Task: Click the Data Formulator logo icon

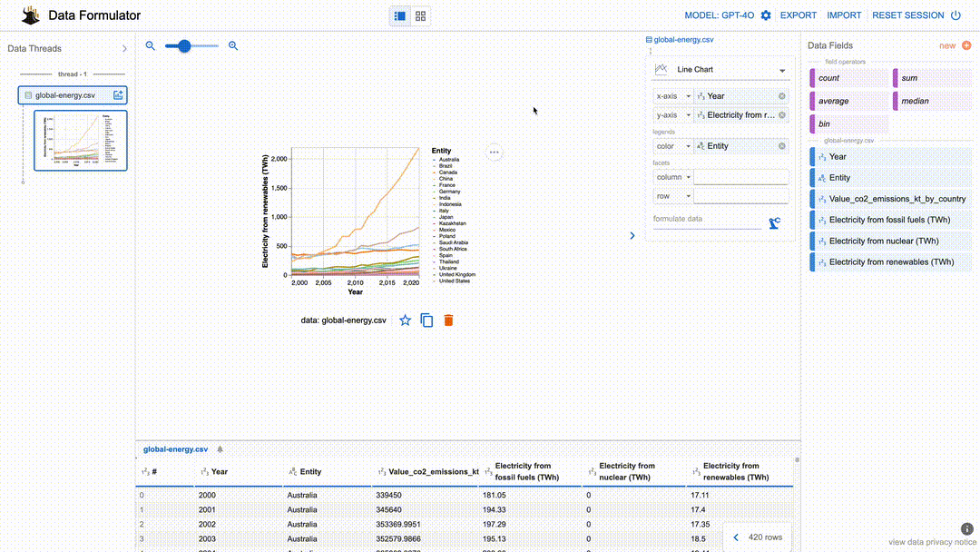Action: point(30,15)
